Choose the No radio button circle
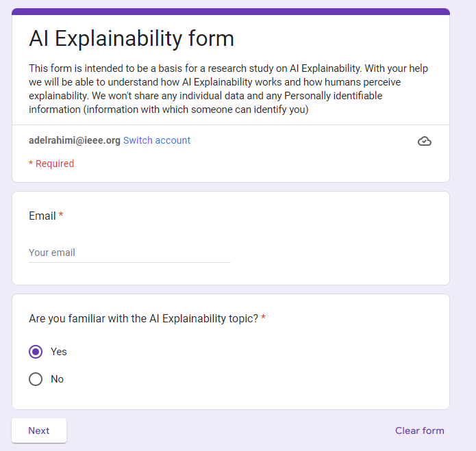Image resolution: width=476 pixels, height=451 pixels. click(x=36, y=379)
